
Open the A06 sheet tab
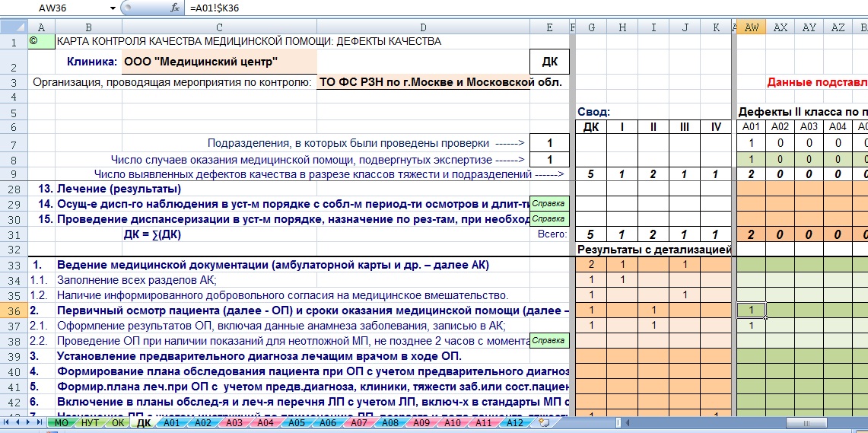click(327, 423)
